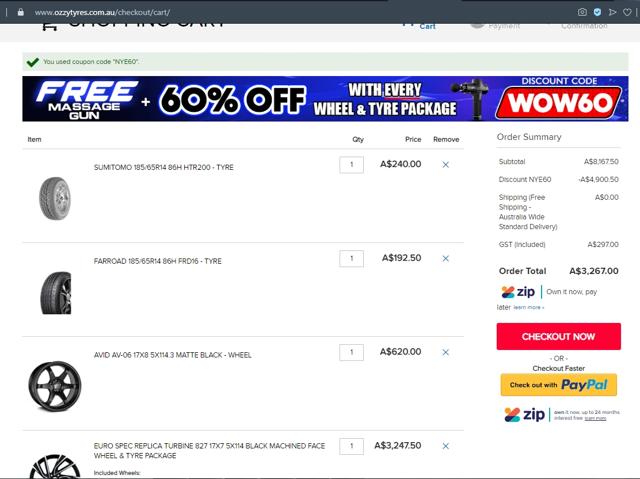This screenshot has width=640, height=479.
Task: Click the WOW60 massage gun promo banner
Action: pos(325,99)
